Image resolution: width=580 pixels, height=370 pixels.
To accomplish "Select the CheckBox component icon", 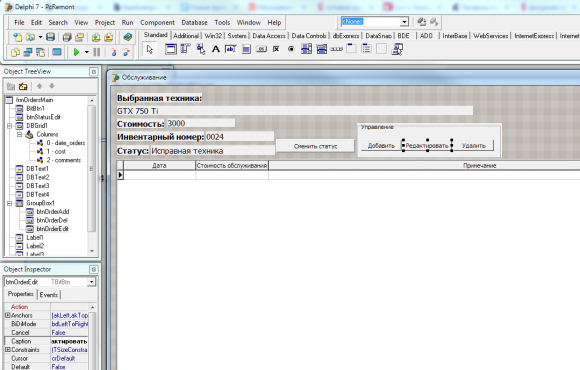I will coord(276,49).
